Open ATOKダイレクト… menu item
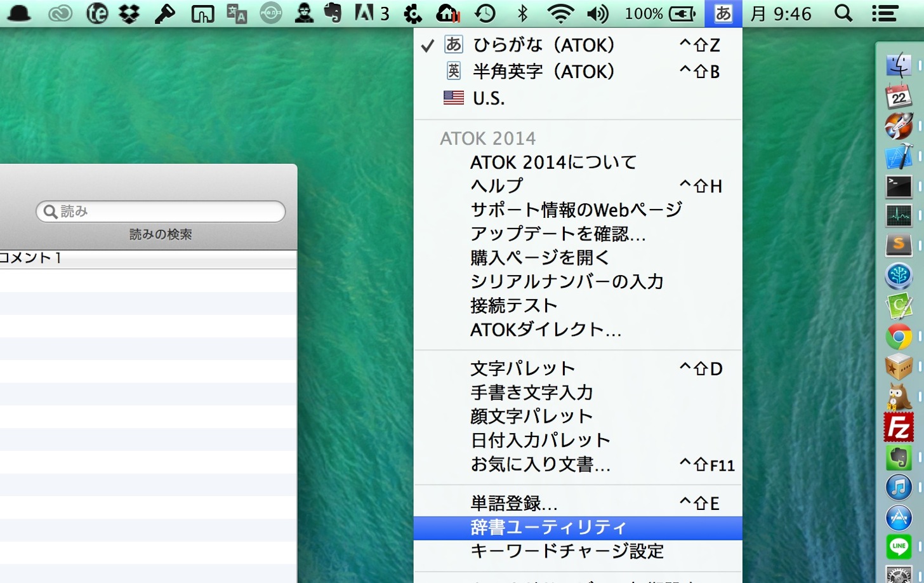Image resolution: width=924 pixels, height=583 pixels. pyautogui.click(x=577, y=330)
